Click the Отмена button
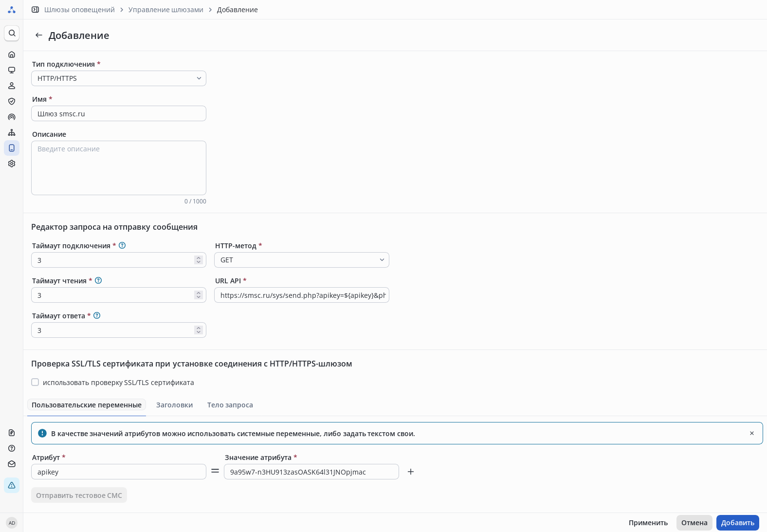 [694, 523]
